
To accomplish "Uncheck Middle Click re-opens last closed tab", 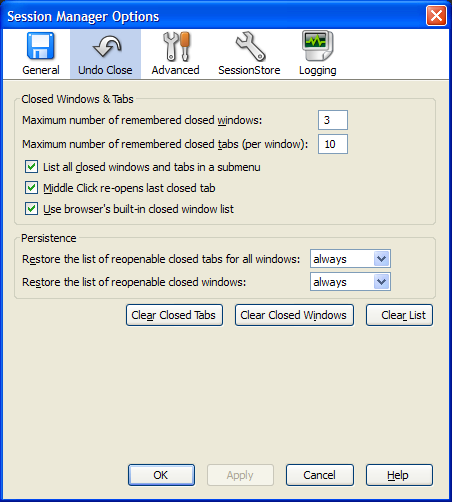I will [x=31, y=188].
